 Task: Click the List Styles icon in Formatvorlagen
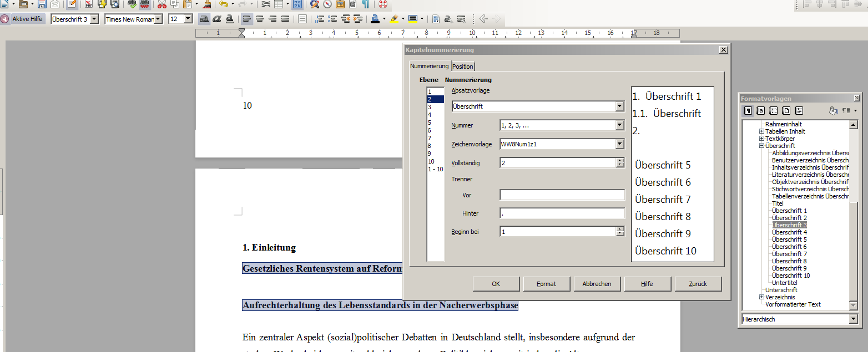[x=799, y=110]
